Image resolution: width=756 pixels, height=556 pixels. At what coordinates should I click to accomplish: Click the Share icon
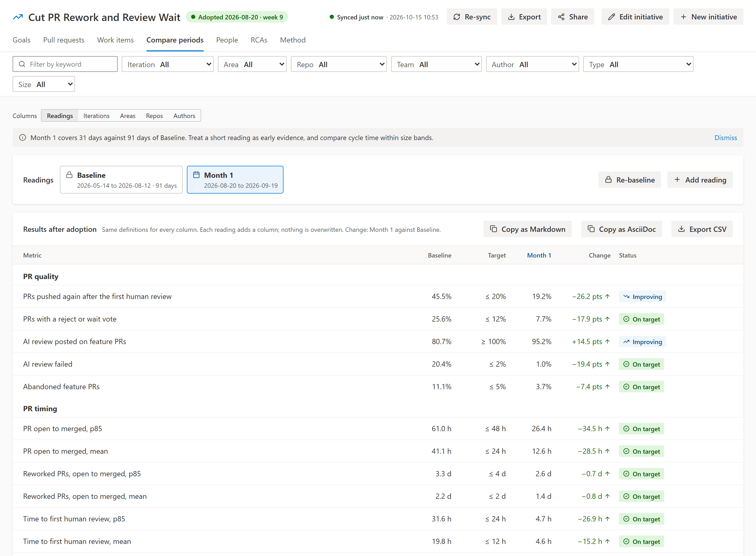(x=561, y=17)
